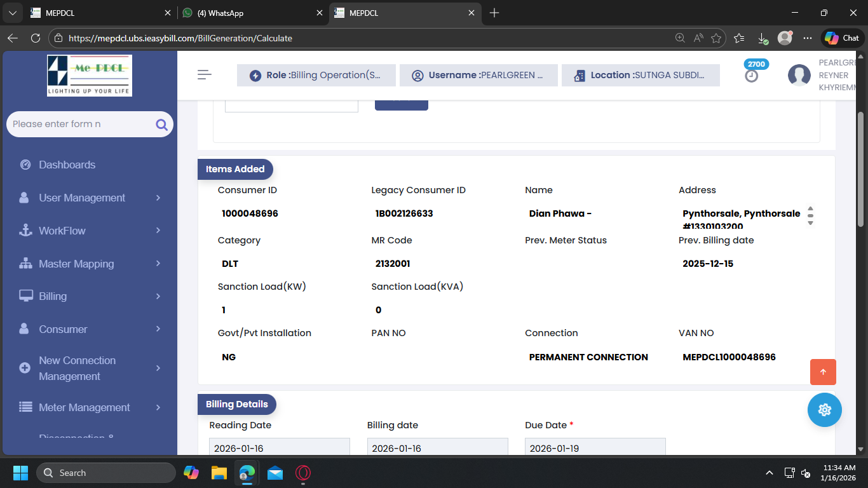Screen dimensions: 868x488
Task: Click the Role Billing Operation button
Action: [316, 76]
